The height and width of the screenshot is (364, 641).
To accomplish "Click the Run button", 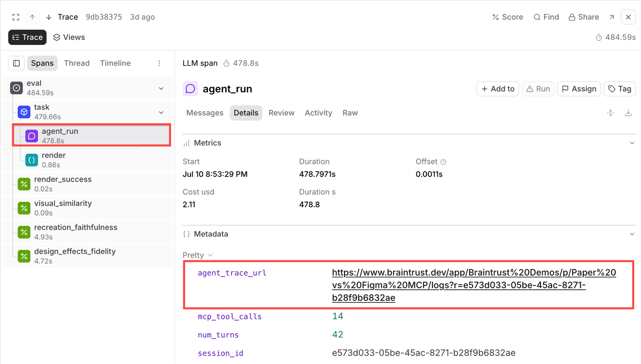I will [x=538, y=89].
